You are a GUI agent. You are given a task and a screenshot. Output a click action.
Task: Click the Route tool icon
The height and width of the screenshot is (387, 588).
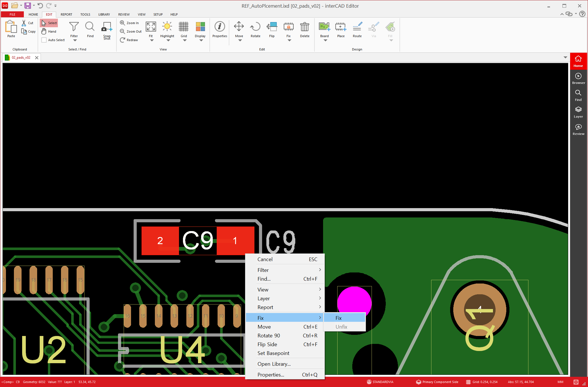pyautogui.click(x=357, y=27)
